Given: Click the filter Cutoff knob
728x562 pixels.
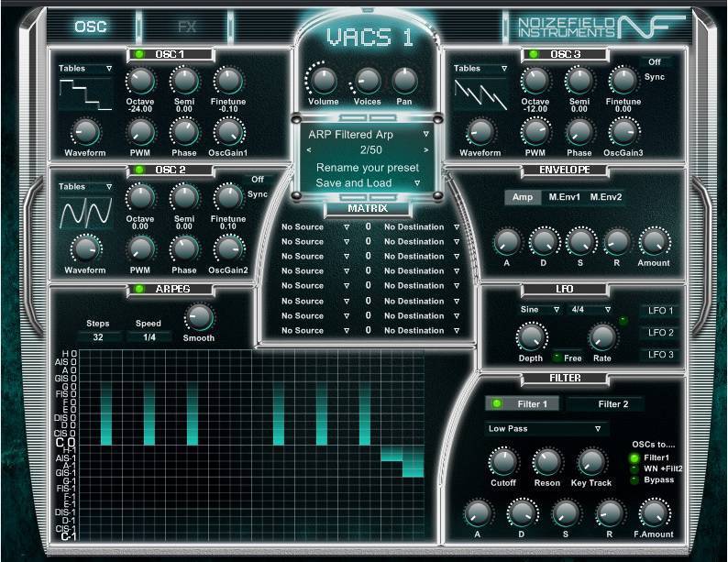Looking at the screenshot, I should [x=502, y=462].
